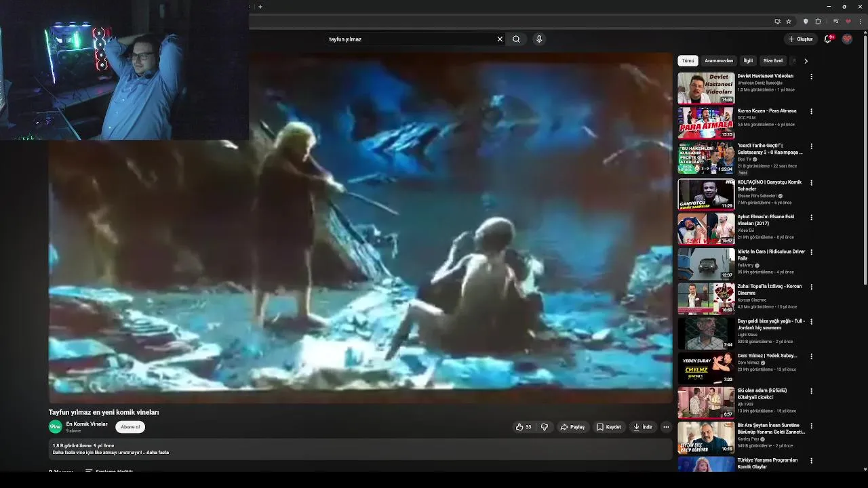
Task: Open the media control icon in toolbar
Action: click(x=835, y=22)
